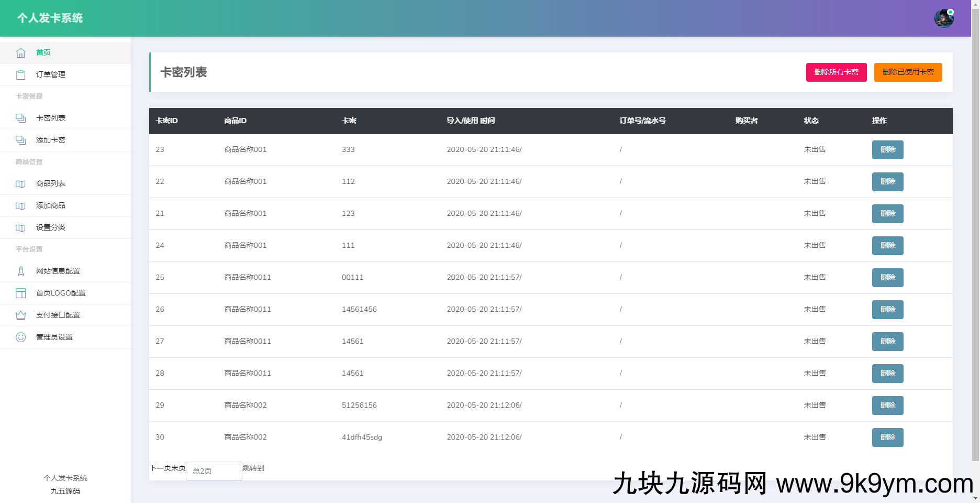The height and width of the screenshot is (503, 980).
Task: Go to next page via 下一页
Action: (160, 468)
